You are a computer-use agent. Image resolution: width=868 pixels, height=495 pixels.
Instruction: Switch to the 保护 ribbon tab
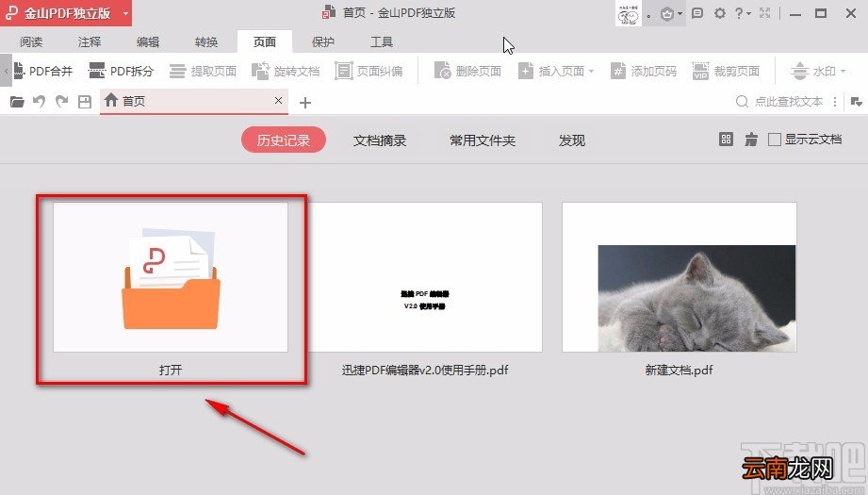click(323, 42)
